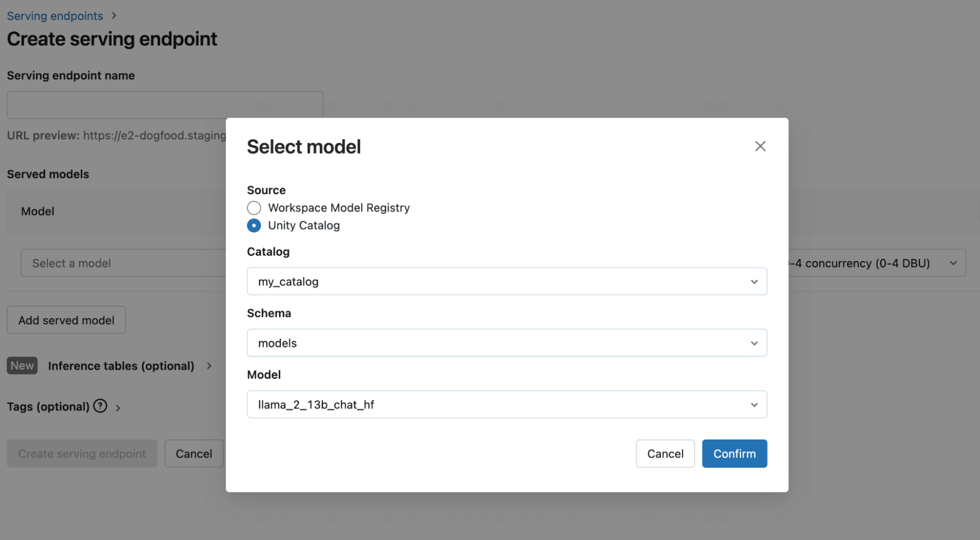Viewport: 980px width, 540px height.
Task: Click the New badge on Inference tables
Action: [21, 365]
